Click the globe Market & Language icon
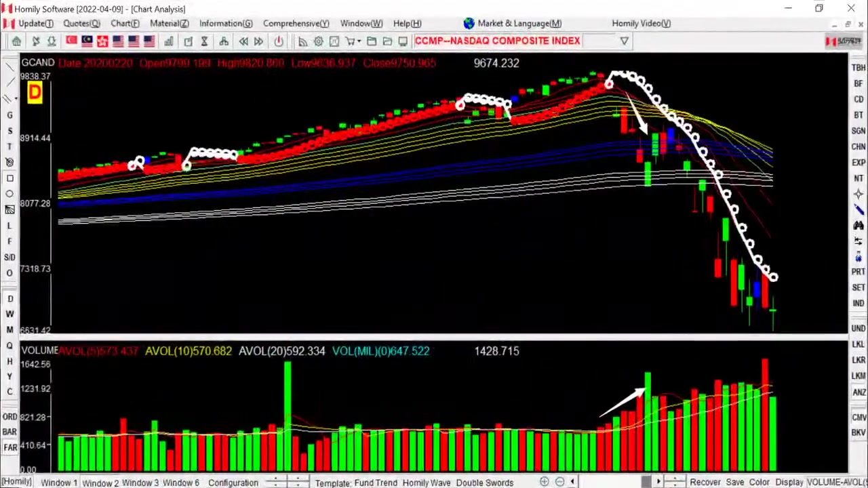The image size is (868, 488). tap(469, 23)
